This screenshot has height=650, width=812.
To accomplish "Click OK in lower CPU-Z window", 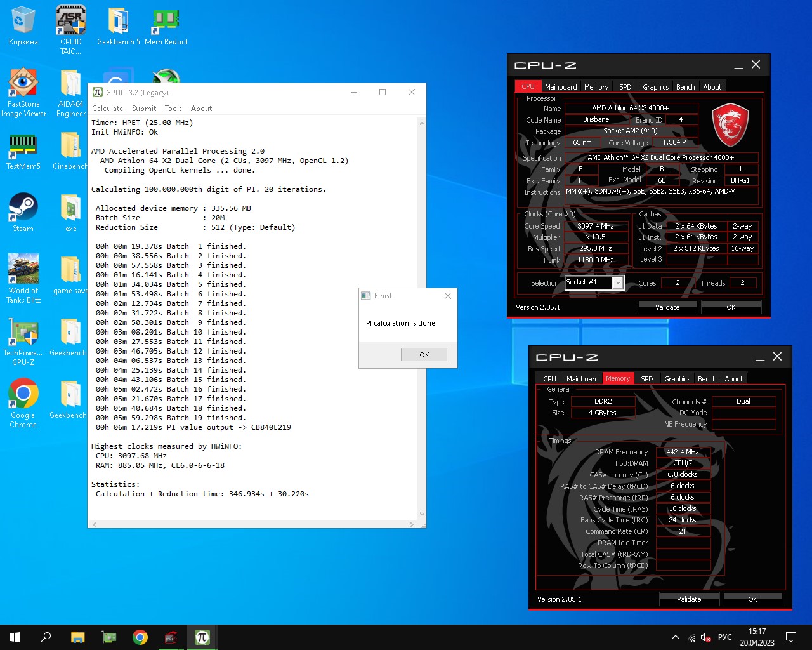I will (752, 599).
